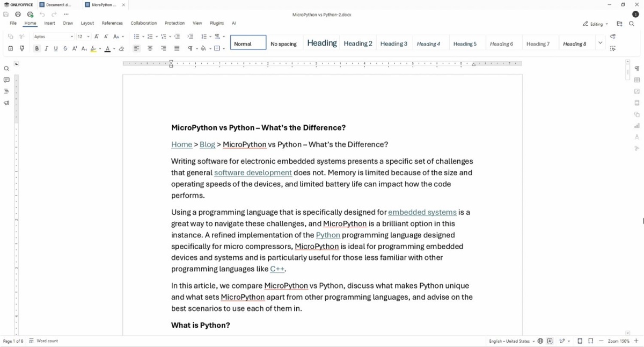Click the Copy icon
This screenshot has width=644, height=347.
click(x=10, y=37)
